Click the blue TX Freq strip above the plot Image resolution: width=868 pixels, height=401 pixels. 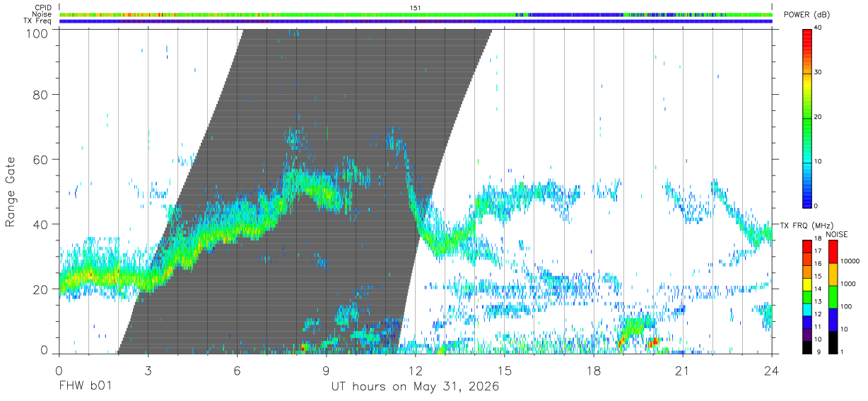[416, 21]
